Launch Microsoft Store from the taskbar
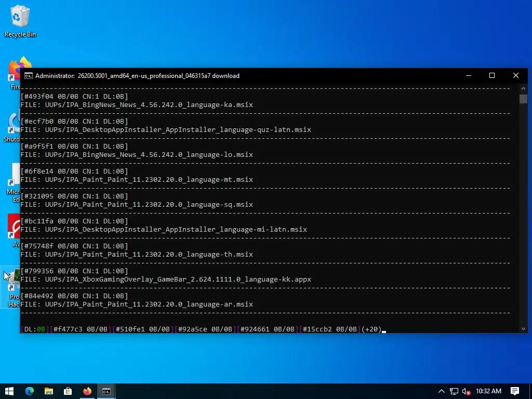The image size is (532, 399). click(68, 391)
